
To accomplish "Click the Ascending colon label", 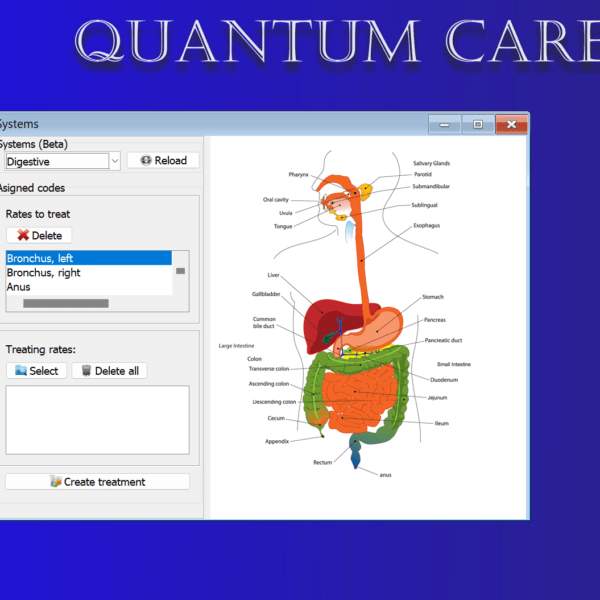I will click(269, 384).
